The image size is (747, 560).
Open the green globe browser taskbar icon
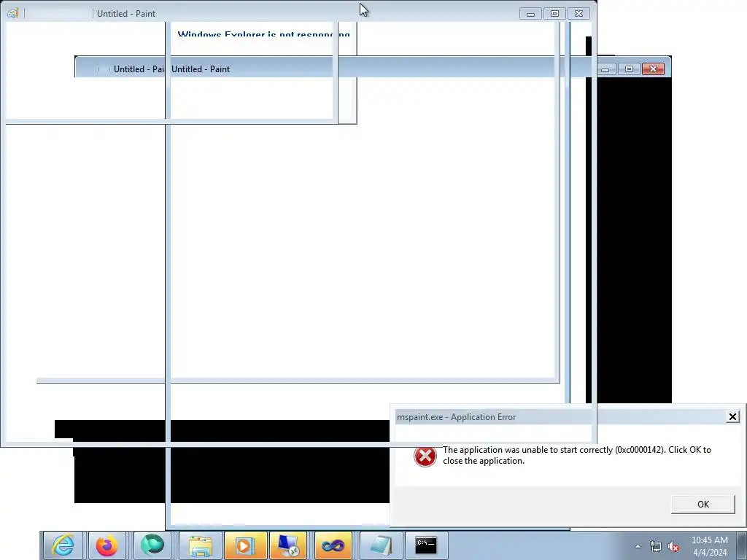(152, 545)
